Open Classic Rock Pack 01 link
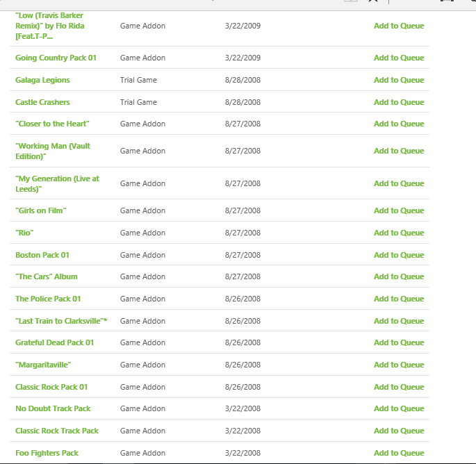The height and width of the screenshot is (464, 476). 51,387
